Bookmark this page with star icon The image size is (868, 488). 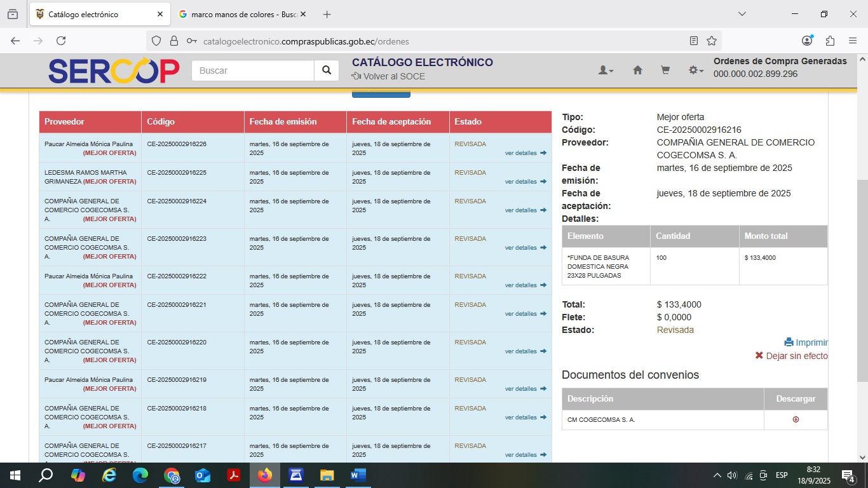click(712, 41)
